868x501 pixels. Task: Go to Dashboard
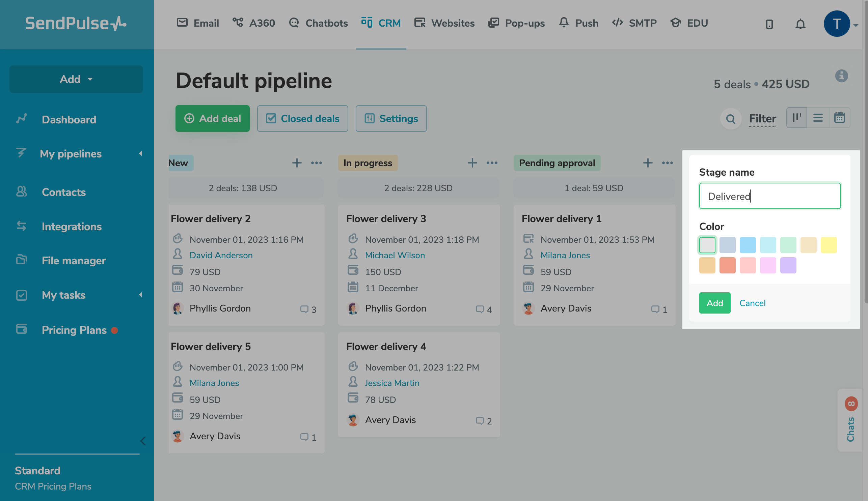click(69, 119)
